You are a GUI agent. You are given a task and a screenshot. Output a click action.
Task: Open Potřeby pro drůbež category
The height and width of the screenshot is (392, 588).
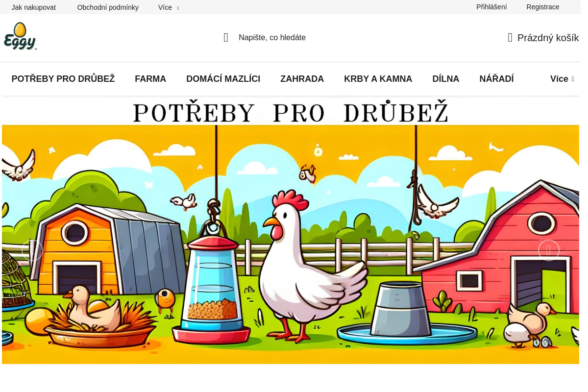[x=63, y=79]
